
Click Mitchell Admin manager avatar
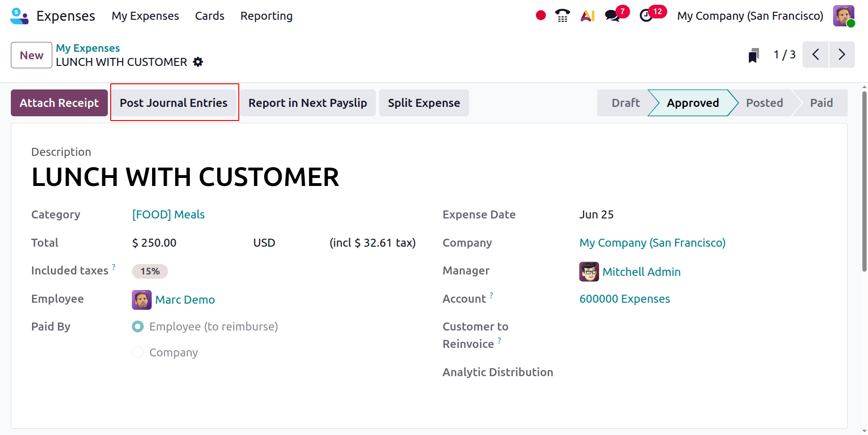(x=589, y=272)
